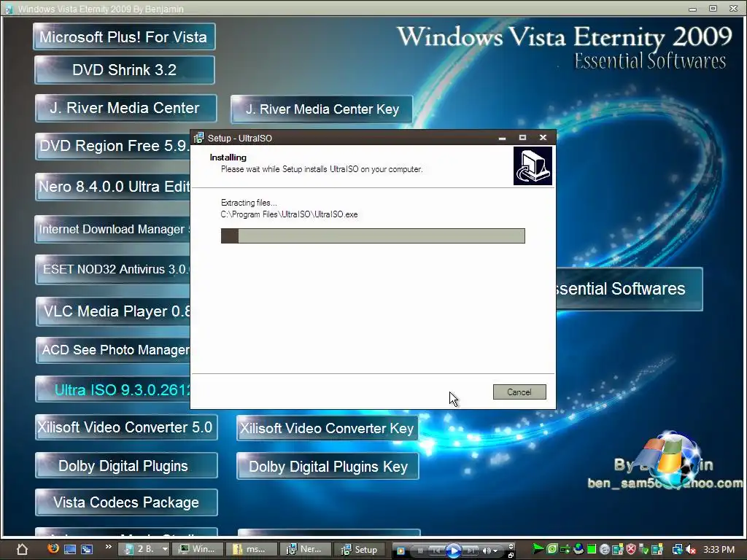Click the solid green square tray icon
The width and height of the screenshot is (747, 560).
(591, 549)
